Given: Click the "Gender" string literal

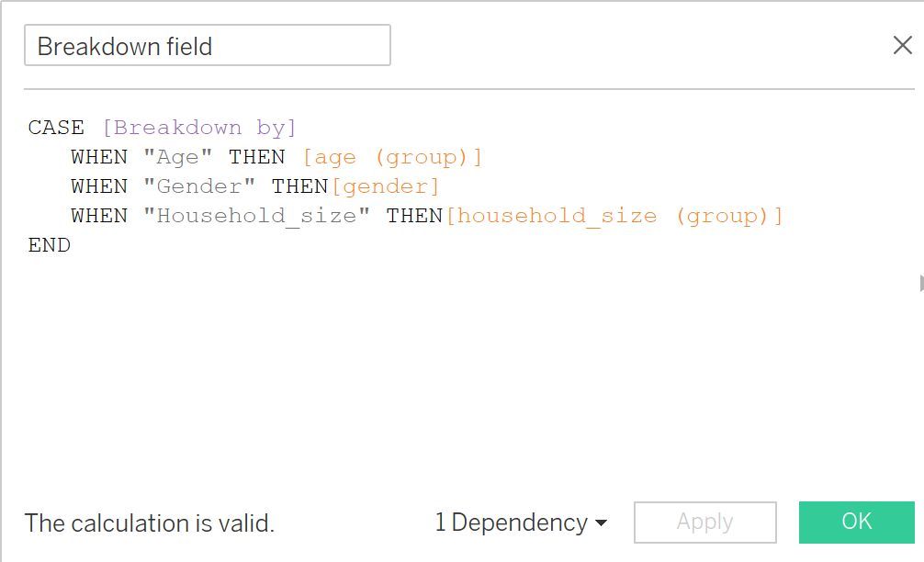Looking at the screenshot, I should pos(199,186).
